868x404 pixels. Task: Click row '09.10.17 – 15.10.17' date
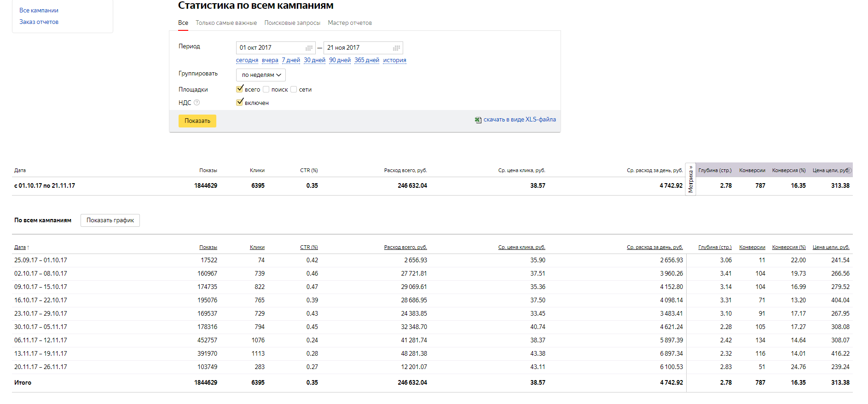click(41, 287)
